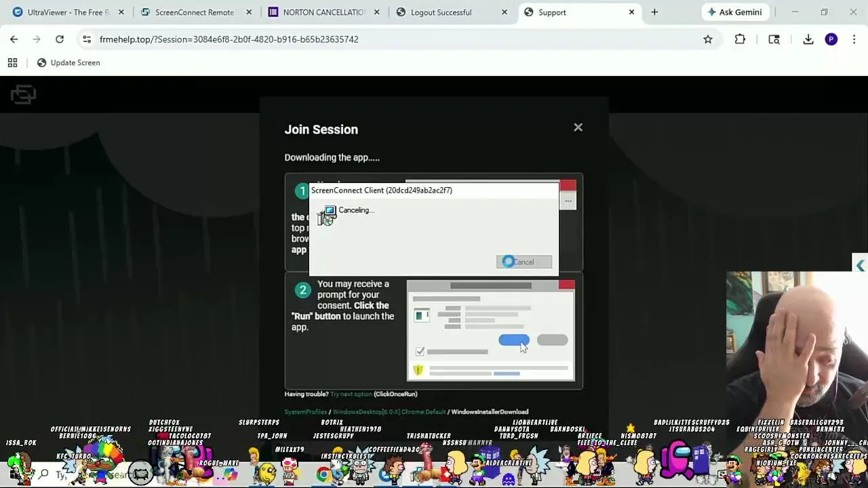Screen dimensions: 868x488
Task: Click the red close box in step 1 illustration
Action: pos(568,185)
